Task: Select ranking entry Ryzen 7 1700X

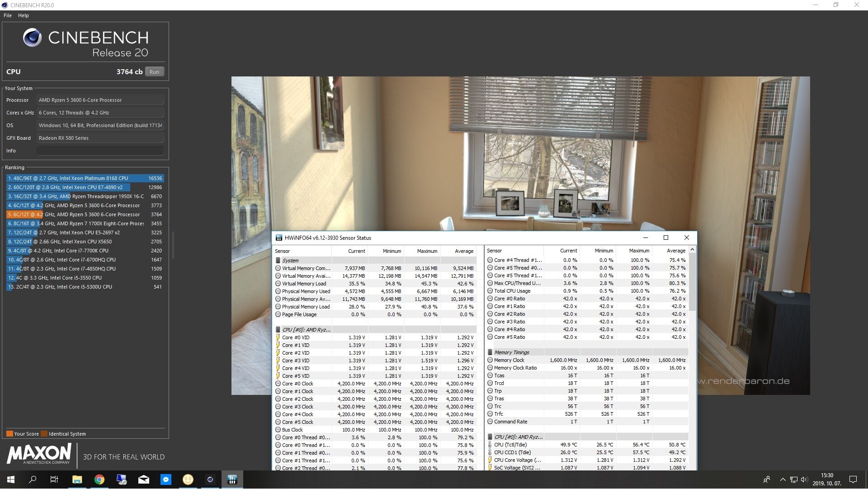Action: pyautogui.click(x=85, y=223)
